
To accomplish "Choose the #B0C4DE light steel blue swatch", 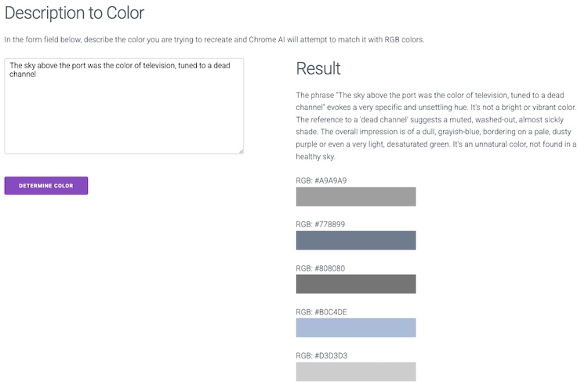I will pos(356,328).
